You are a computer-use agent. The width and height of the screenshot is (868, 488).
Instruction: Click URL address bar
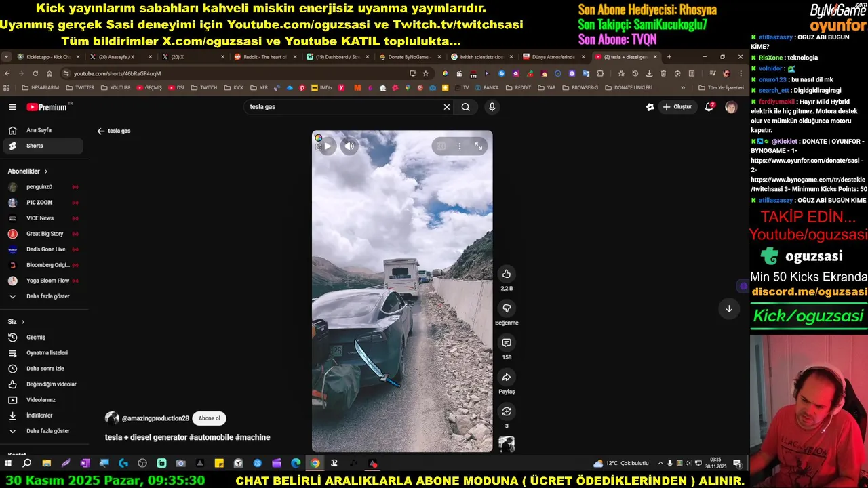234,73
